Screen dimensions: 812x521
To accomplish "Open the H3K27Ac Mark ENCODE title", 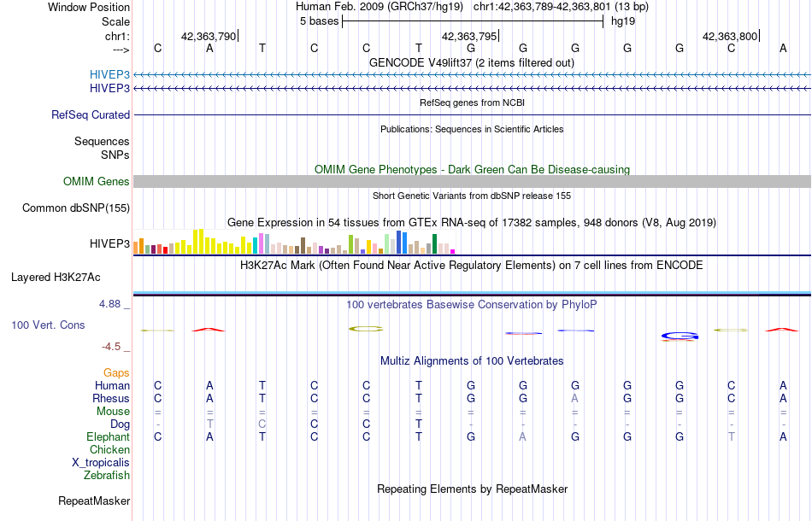I will point(472,266).
